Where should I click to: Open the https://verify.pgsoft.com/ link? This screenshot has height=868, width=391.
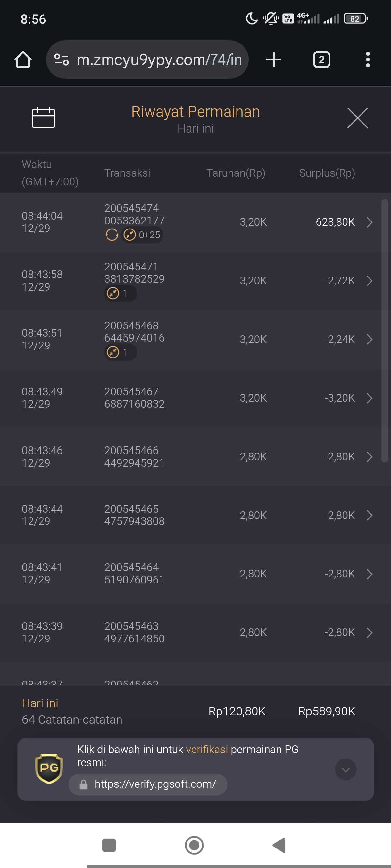155,784
